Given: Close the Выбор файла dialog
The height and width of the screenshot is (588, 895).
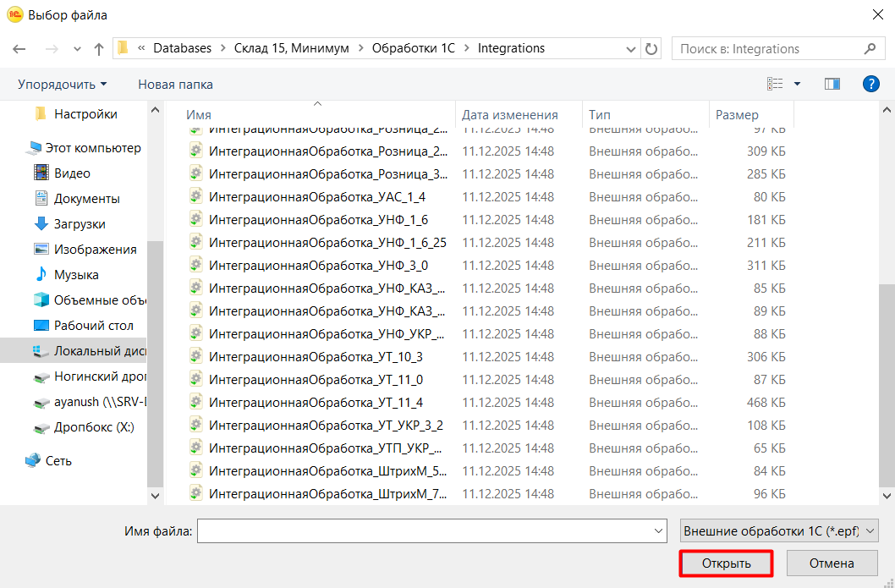Looking at the screenshot, I should pyautogui.click(x=878, y=15).
